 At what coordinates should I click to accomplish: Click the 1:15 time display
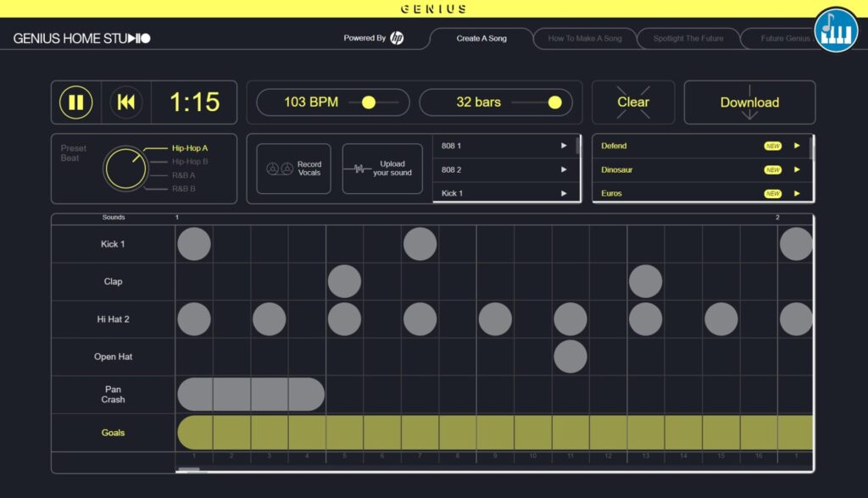coord(194,102)
